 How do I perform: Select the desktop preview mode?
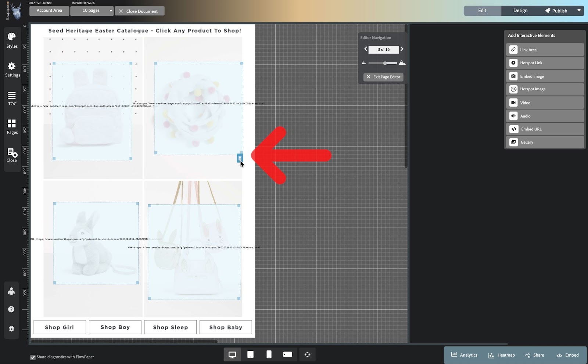232,354
